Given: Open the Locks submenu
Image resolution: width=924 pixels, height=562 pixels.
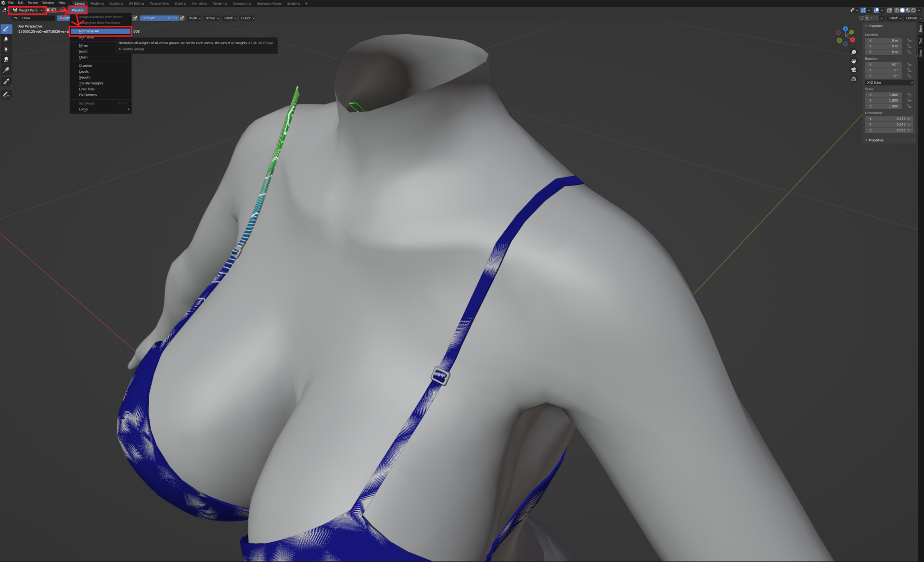Looking at the screenshot, I should tap(101, 109).
